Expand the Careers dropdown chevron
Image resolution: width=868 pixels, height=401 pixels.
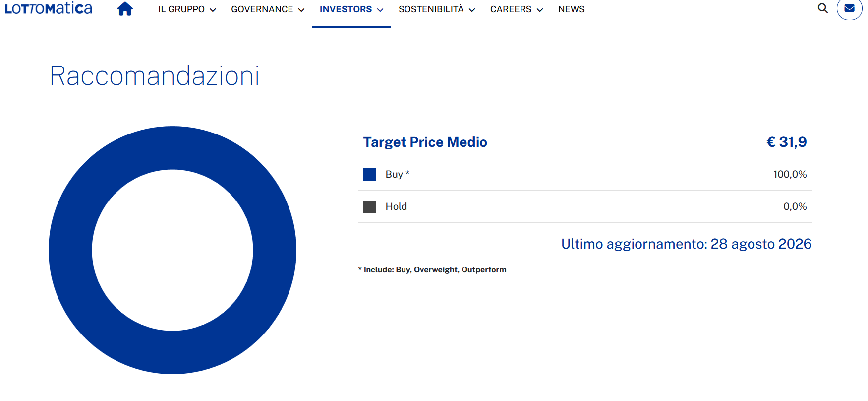540,10
